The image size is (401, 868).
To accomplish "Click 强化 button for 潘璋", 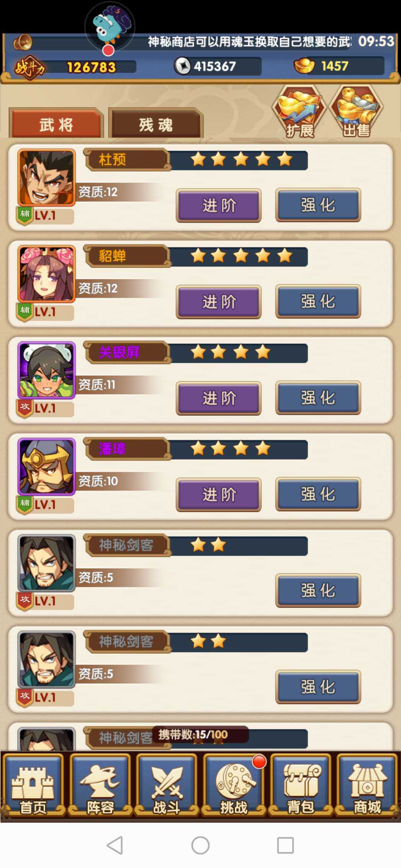I will click(318, 494).
